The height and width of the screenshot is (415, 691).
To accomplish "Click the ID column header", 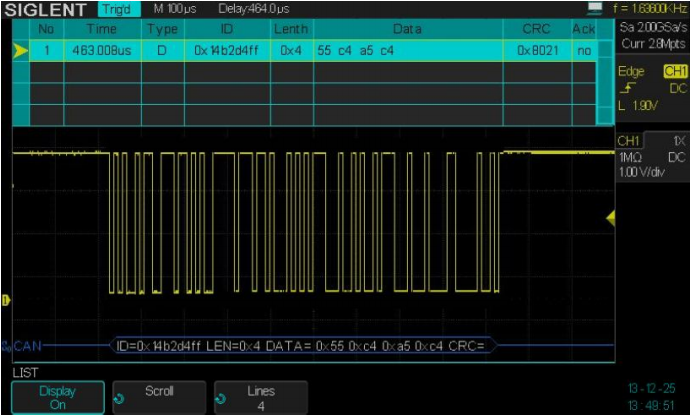I will pyautogui.click(x=227, y=29).
